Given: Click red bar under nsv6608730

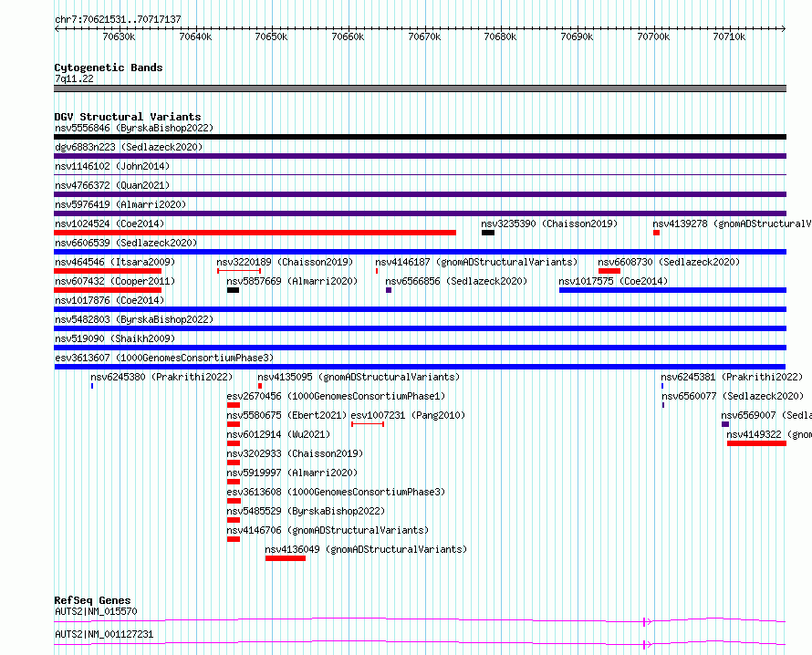Looking at the screenshot, I should pyautogui.click(x=609, y=271).
